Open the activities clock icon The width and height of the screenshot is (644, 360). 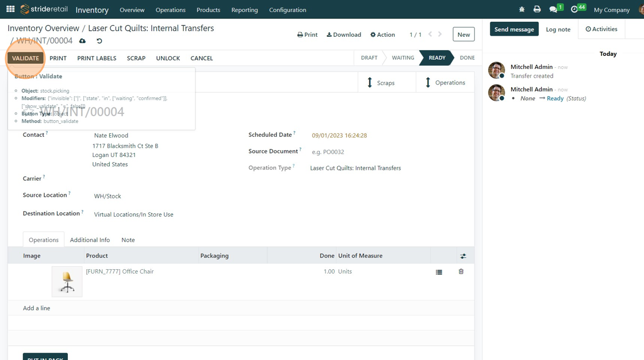(x=574, y=9)
